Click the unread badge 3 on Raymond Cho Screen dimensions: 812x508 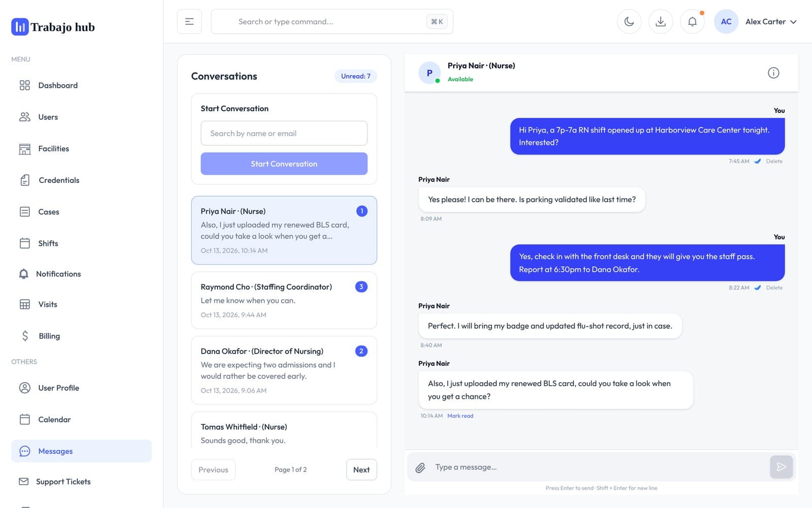tap(361, 287)
